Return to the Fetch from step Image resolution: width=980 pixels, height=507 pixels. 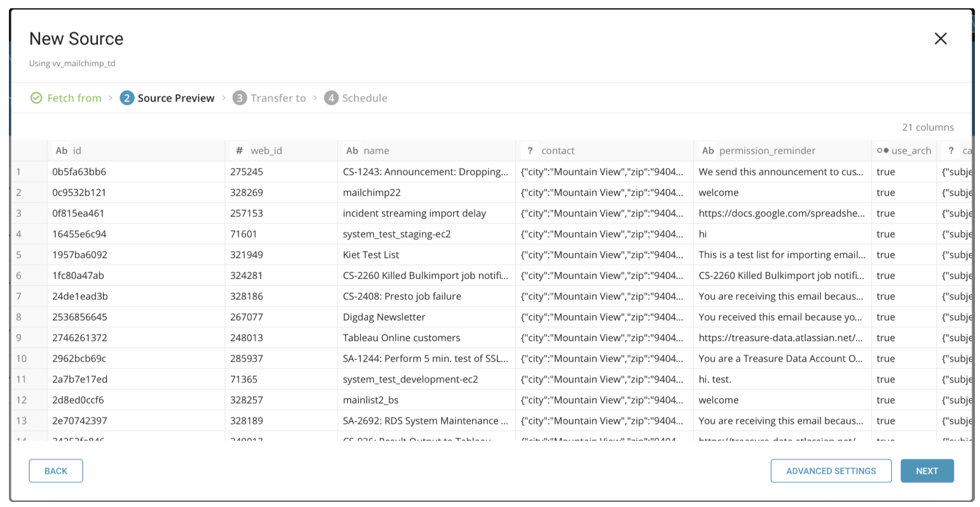[74, 98]
